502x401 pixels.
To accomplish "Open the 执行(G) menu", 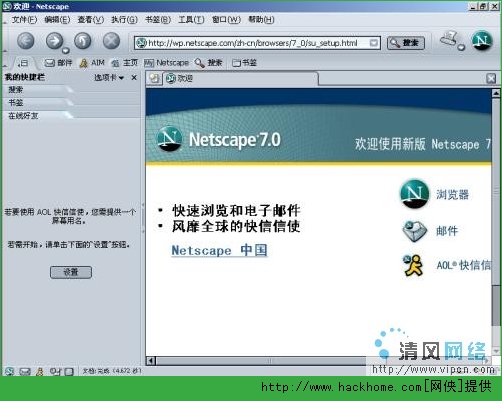I will click(124, 20).
